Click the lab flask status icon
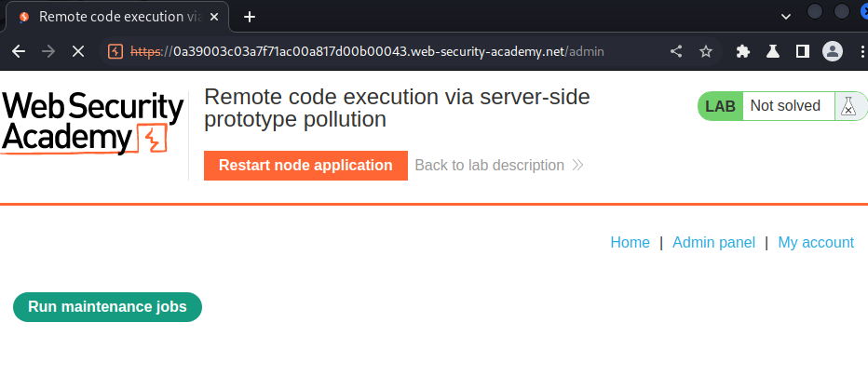The height and width of the screenshot is (376, 868). click(x=848, y=105)
